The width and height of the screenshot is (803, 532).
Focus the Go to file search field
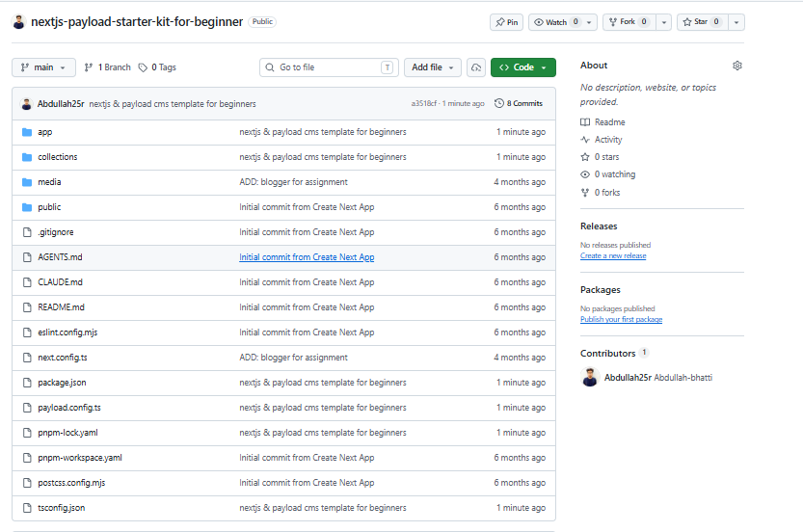[x=330, y=67]
